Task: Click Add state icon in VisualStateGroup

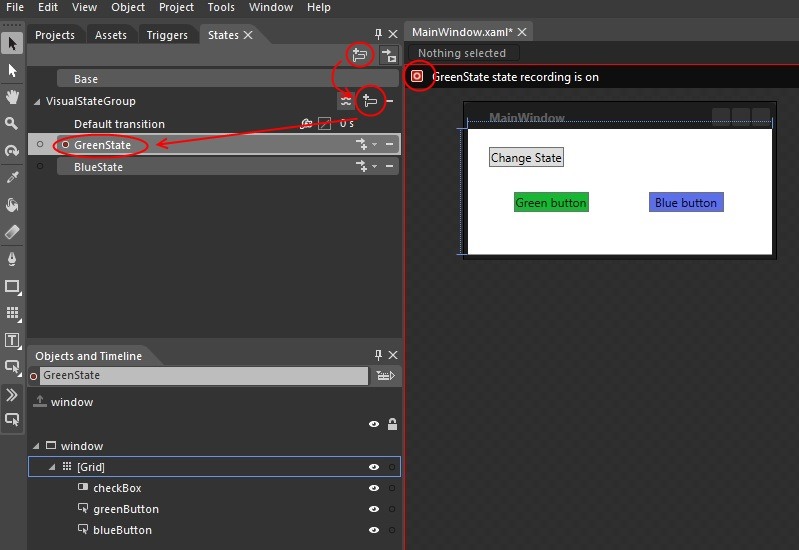Action: point(371,101)
